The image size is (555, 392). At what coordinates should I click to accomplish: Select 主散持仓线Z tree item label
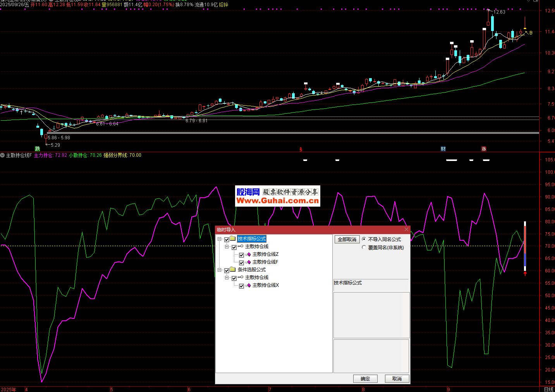[266, 254]
